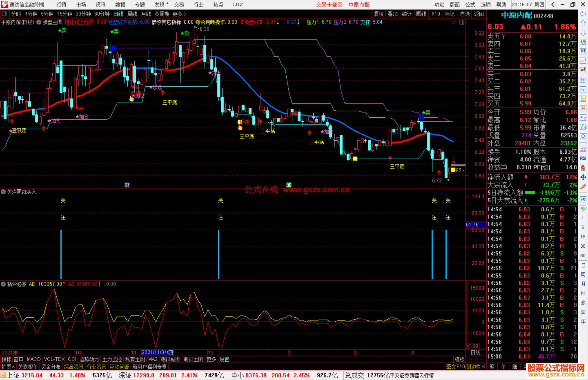The height and width of the screenshot is (380, 588).
Task: Click the stacked windows icon in sidebar
Action: [x=583, y=80]
